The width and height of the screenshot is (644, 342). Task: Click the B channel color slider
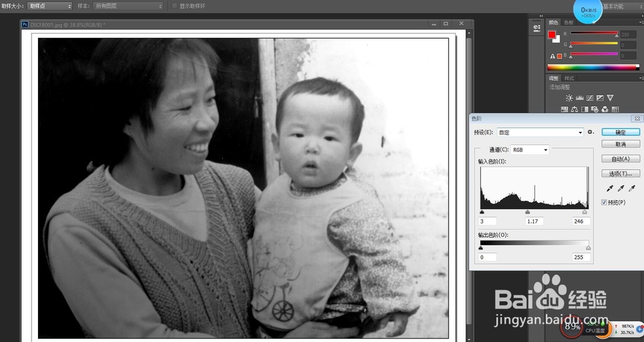tap(594, 55)
